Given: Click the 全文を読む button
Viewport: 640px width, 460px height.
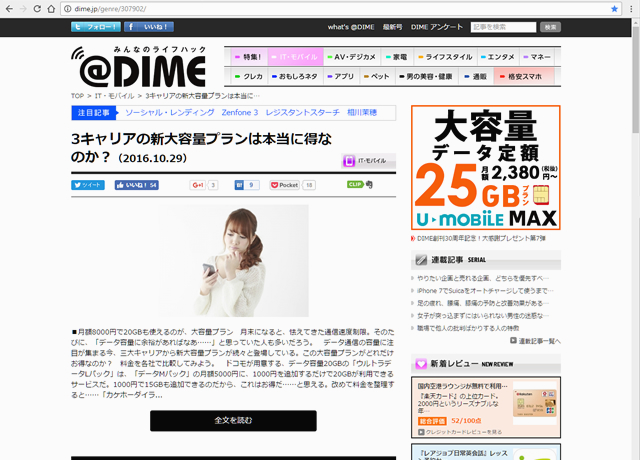Looking at the screenshot, I should (x=233, y=421).
